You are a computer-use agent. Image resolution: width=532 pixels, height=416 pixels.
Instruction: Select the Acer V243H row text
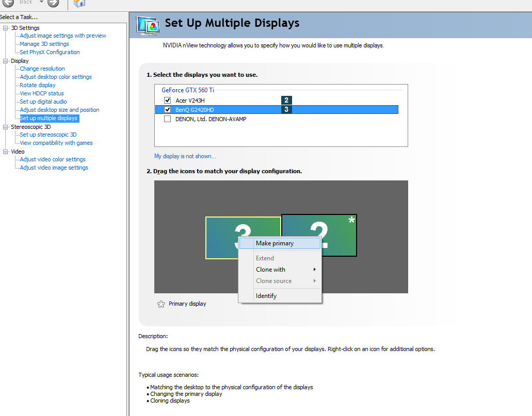click(x=190, y=101)
